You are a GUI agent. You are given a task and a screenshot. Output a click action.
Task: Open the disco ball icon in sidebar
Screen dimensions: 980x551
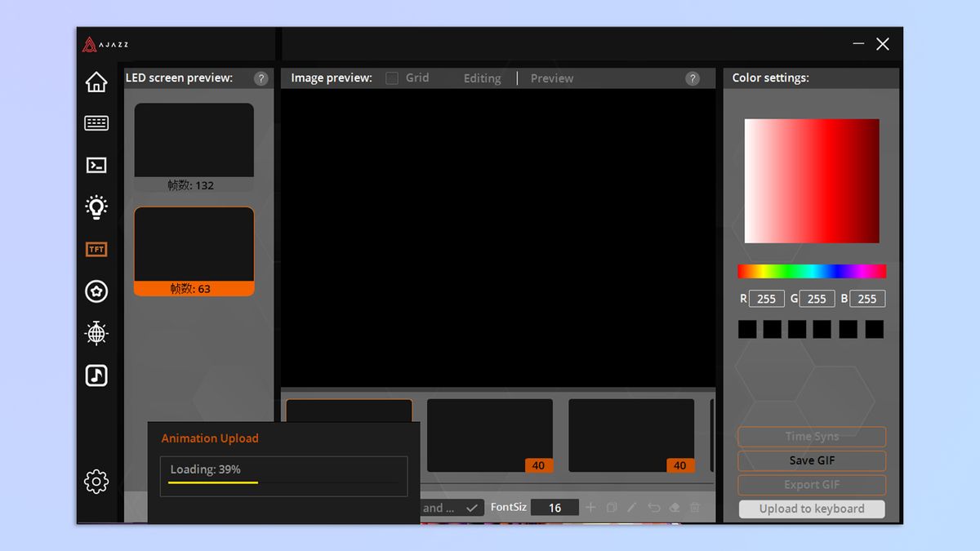pos(96,333)
